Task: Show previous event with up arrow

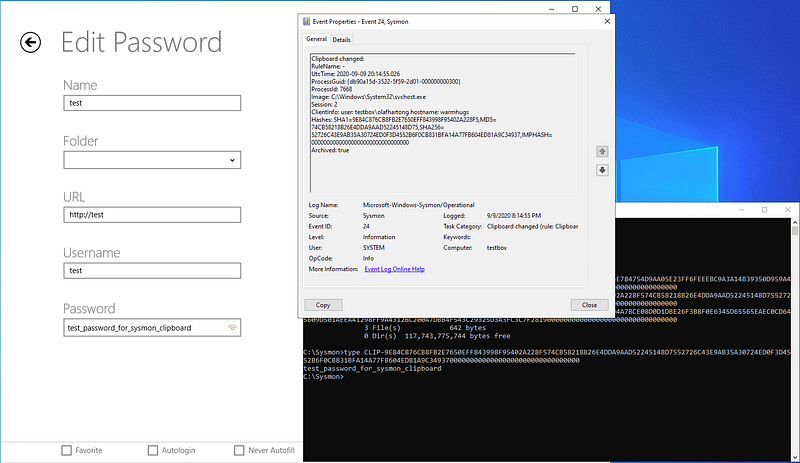Action: pyautogui.click(x=602, y=152)
